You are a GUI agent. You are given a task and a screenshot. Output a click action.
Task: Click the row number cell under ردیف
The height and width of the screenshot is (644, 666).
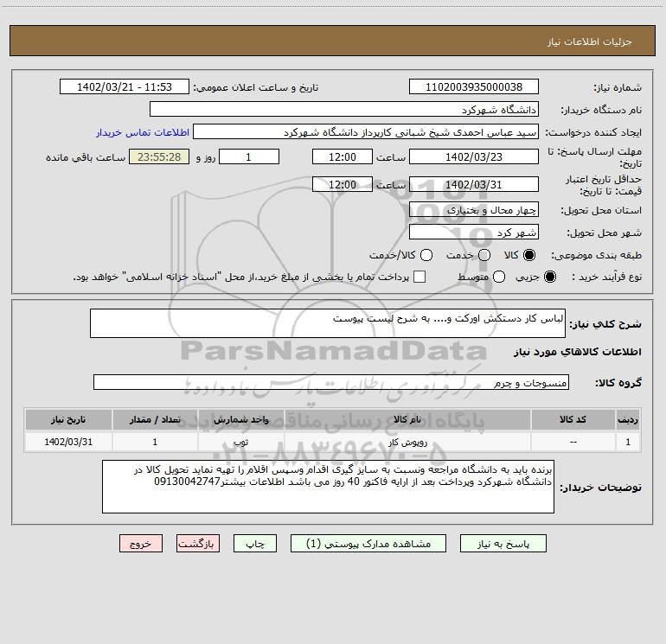[628, 442]
